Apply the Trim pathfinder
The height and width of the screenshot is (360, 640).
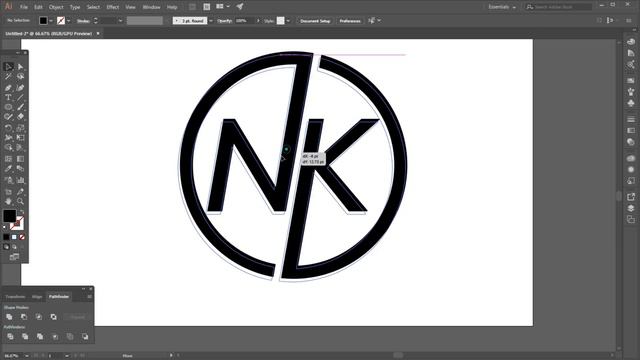(25, 336)
